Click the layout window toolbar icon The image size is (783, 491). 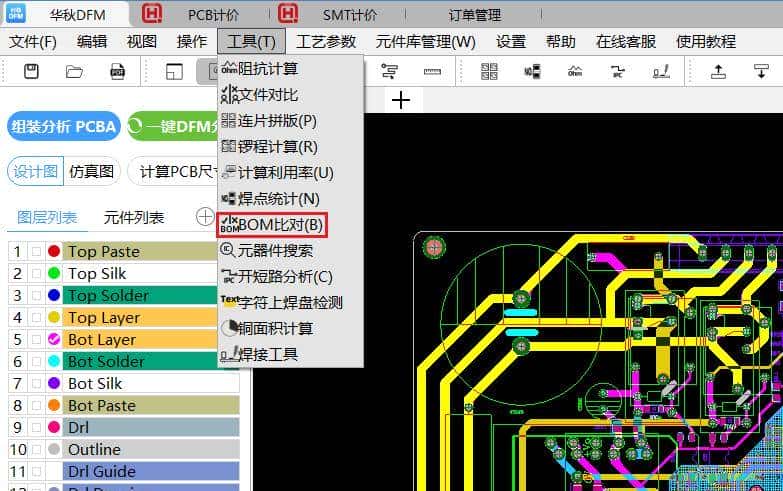(174, 71)
